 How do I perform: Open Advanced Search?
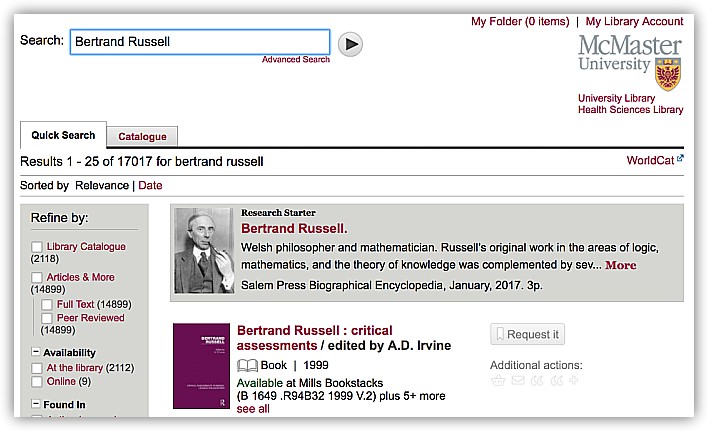coord(296,59)
